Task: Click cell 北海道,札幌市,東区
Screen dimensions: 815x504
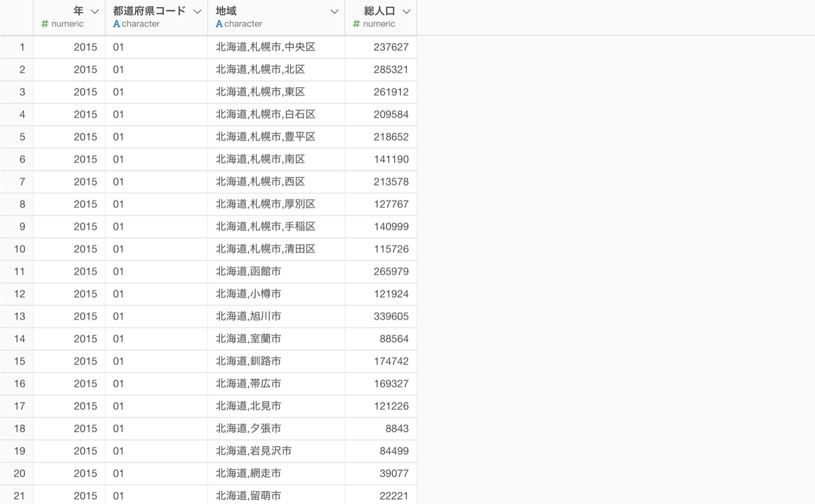Action: (276, 92)
